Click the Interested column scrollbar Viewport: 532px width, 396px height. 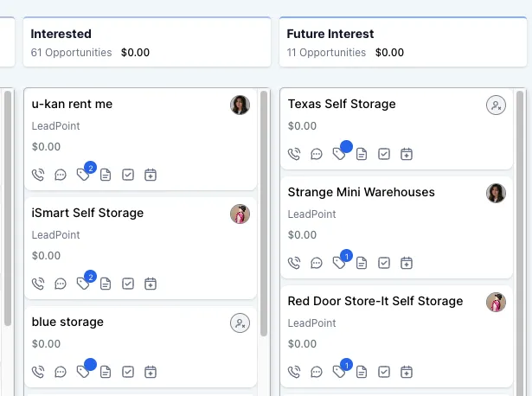coord(264,214)
